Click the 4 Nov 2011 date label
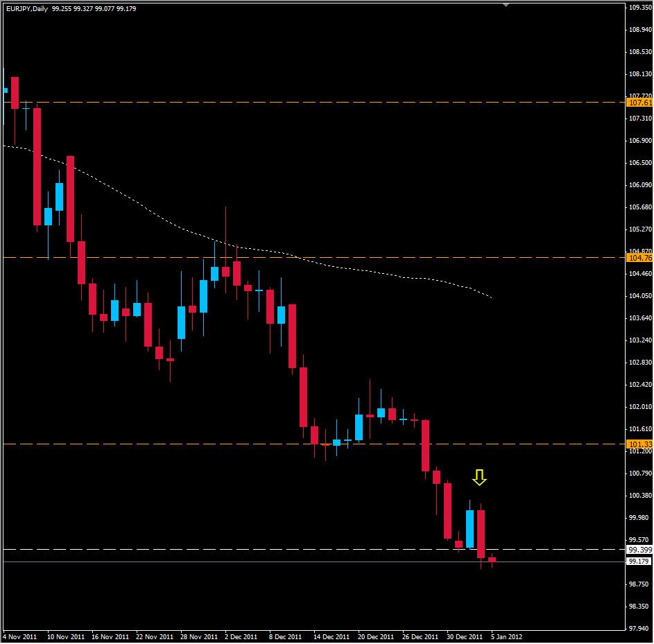The height and width of the screenshot is (644, 654). (21, 636)
